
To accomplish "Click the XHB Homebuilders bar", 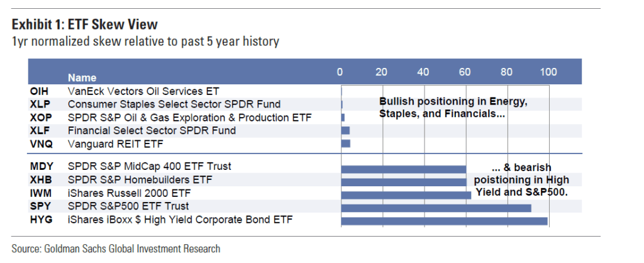I will [x=403, y=181].
